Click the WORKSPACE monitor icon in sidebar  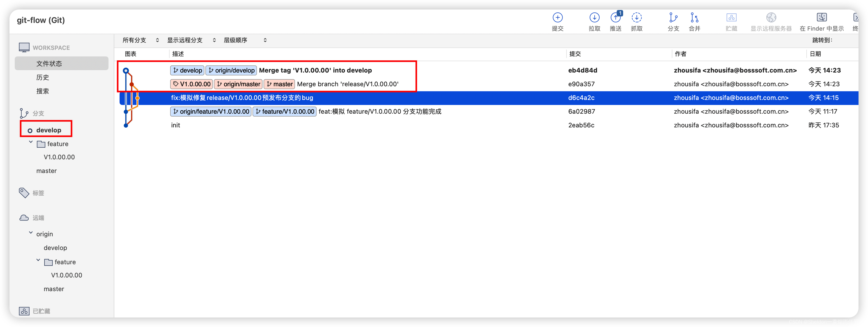pos(24,47)
